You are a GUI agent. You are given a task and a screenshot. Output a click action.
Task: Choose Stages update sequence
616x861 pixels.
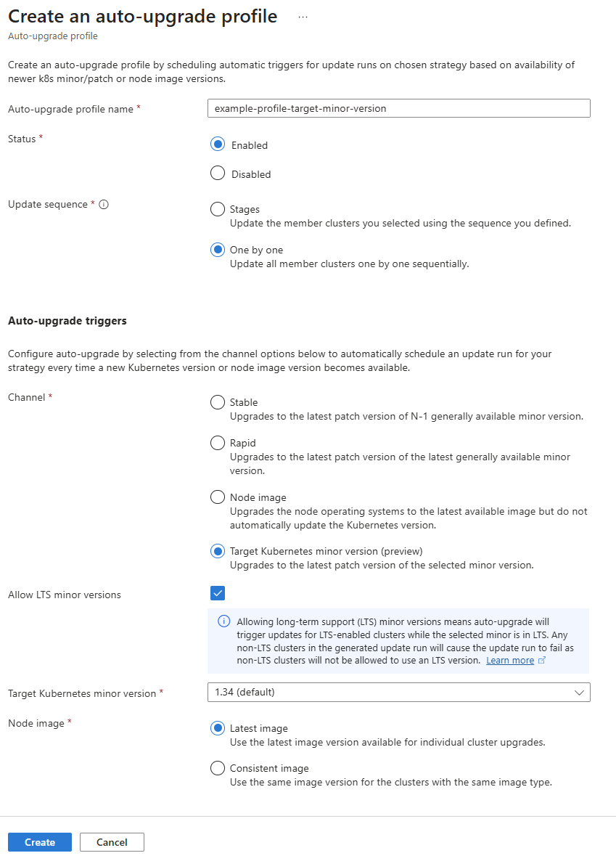[218, 209]
